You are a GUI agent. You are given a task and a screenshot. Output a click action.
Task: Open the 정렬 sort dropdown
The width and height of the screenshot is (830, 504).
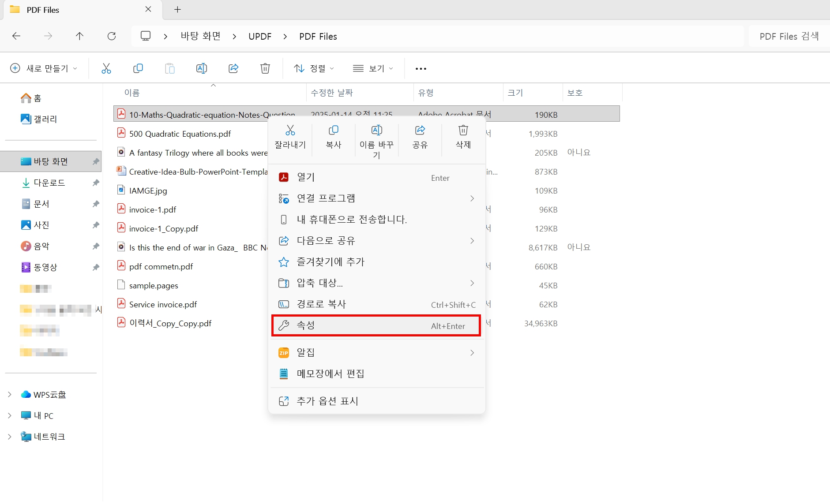pyautogui.click(x=313, y=68)
